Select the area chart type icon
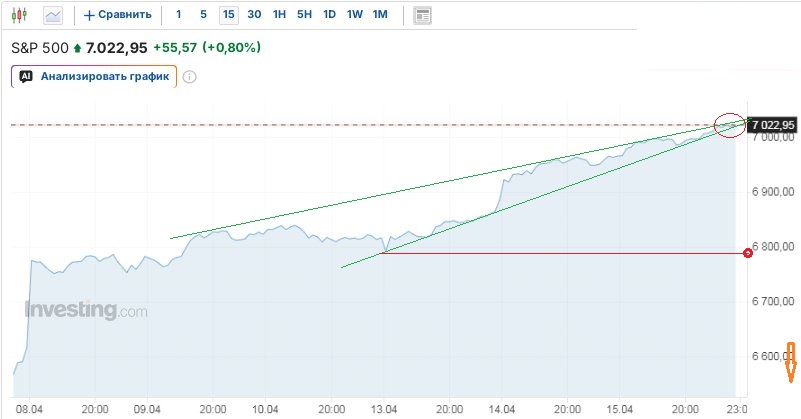Screen dimensions: 801x419 [52, 15]
